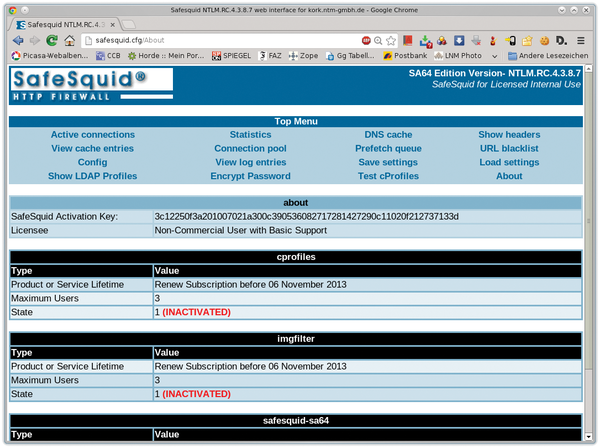Click Non-Commercial User with Basic Support text
600x448 pixels.
click(x=241, y=230)
